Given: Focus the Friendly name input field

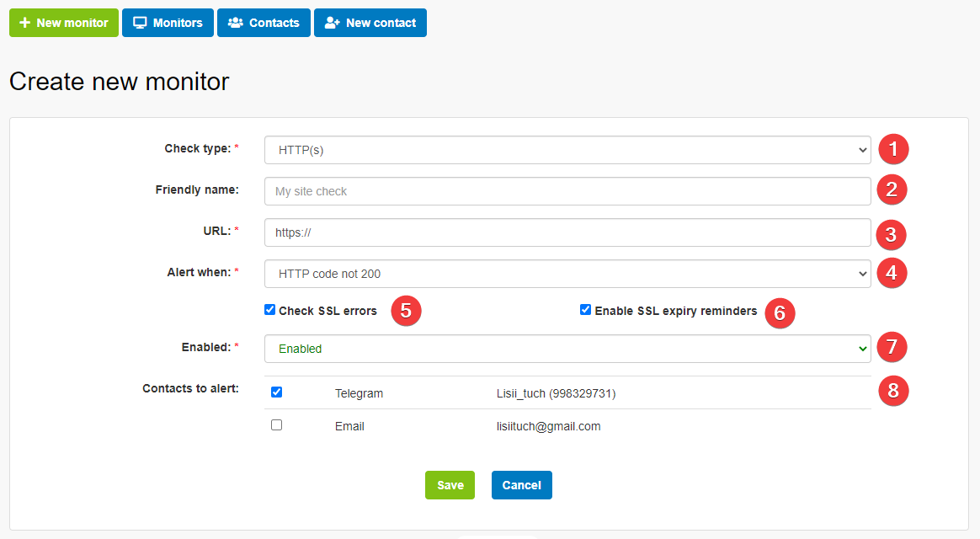Looking at the screenshot, I should pos(567,191).
